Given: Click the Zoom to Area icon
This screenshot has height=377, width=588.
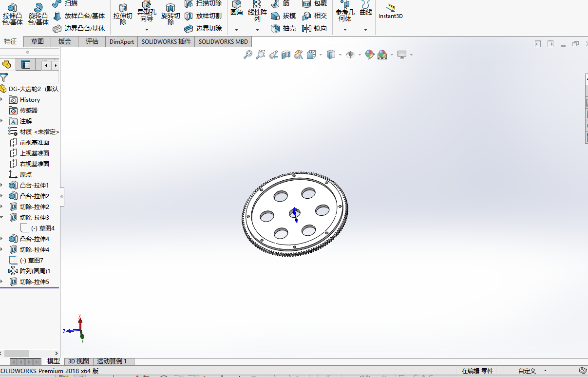Looking at the screenshot, I should tap(261, 55).
